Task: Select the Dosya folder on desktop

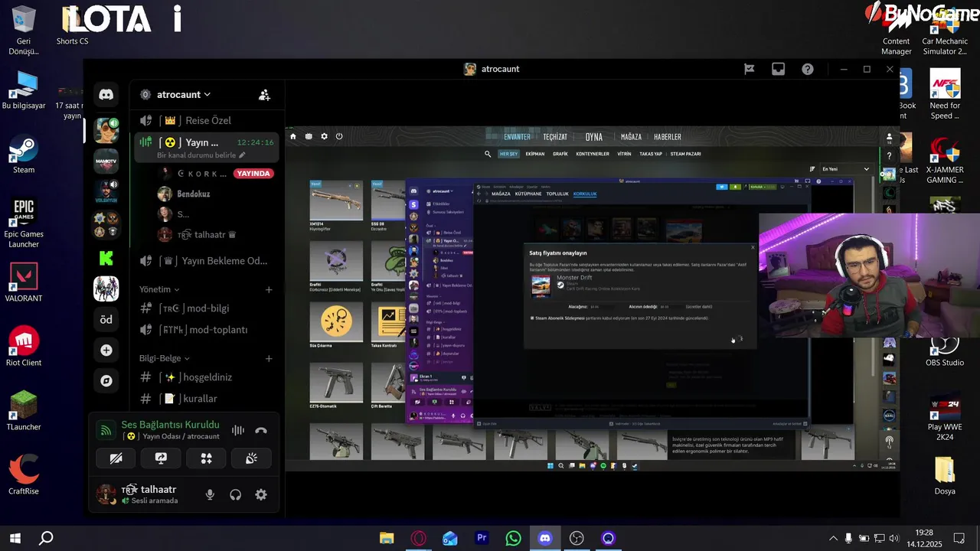Action: click(945, 475)
